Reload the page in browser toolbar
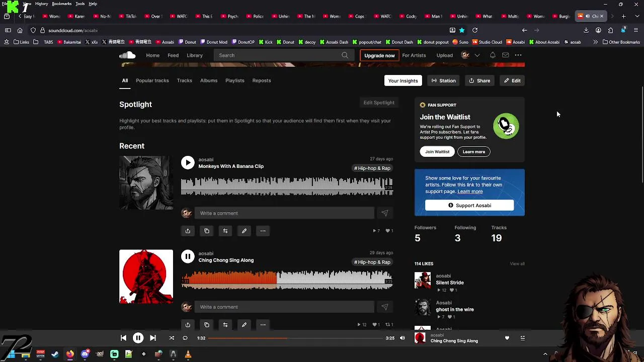The height and width of the screenshot is (362, 644). (x=475, y=30)
